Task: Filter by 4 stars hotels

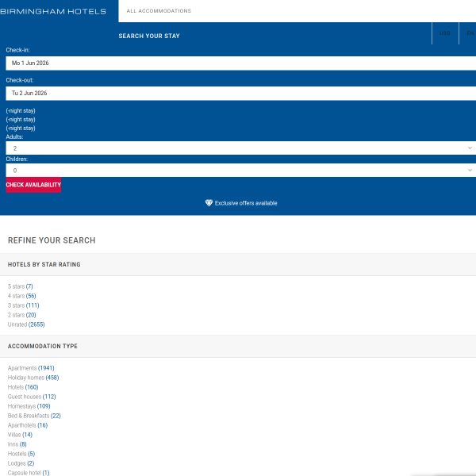Action: (x=22, y=296)
